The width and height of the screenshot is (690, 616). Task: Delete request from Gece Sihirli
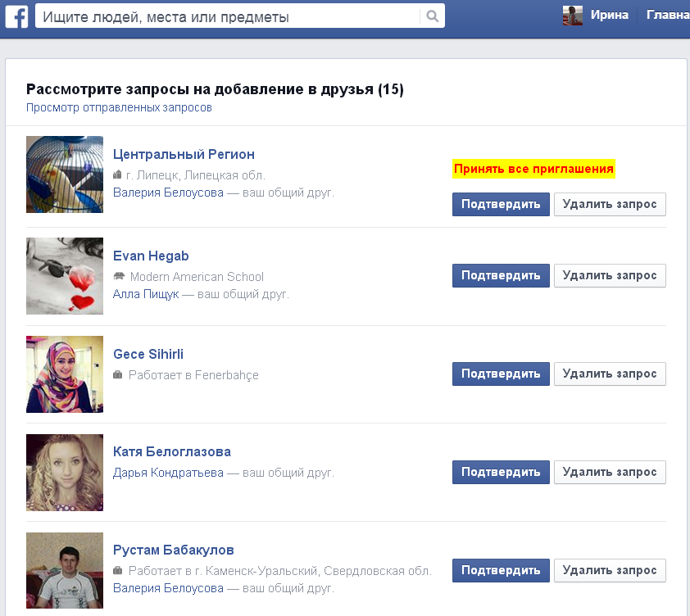[610, 374]
